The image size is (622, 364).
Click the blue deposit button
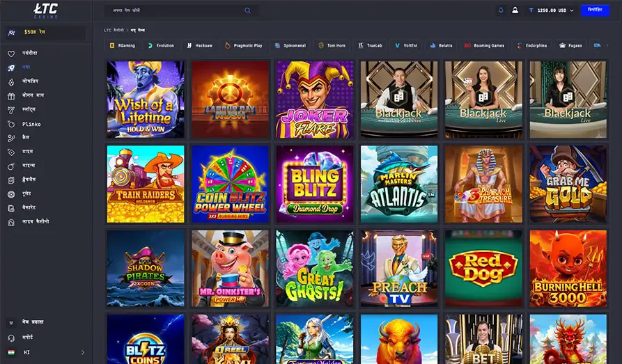pyautogui.click(x=595, y=10)
